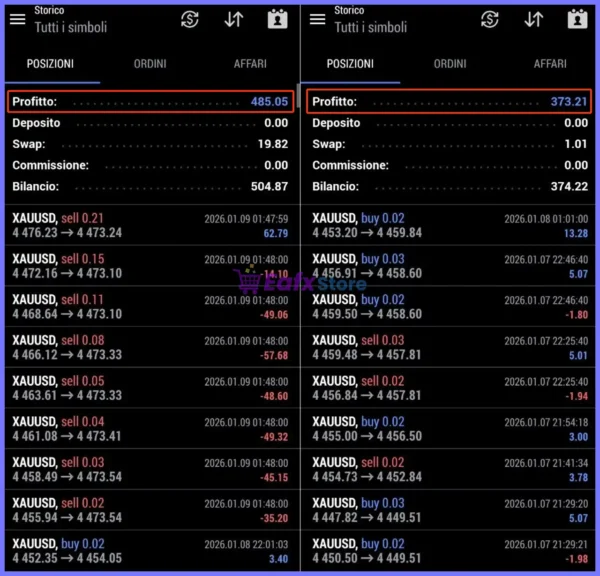Screen dimensions: 600x576
Task: Tap sort arrows icon in left panel
Action: pos(234,19)
